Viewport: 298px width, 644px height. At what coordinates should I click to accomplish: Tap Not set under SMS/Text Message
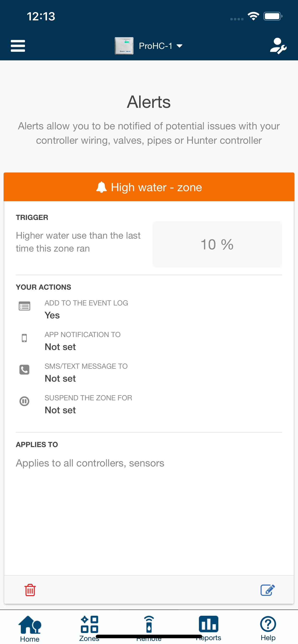point(60,379)
